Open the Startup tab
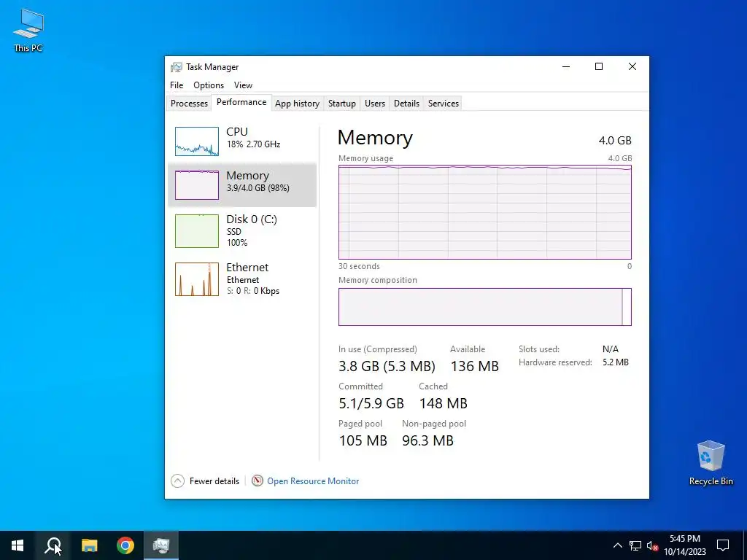The image size is (747, 560). coord(341,104)
